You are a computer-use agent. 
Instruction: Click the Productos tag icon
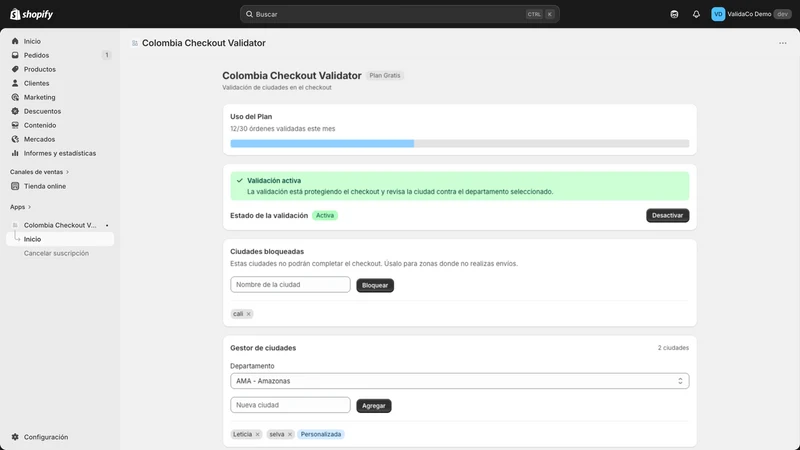15,69
